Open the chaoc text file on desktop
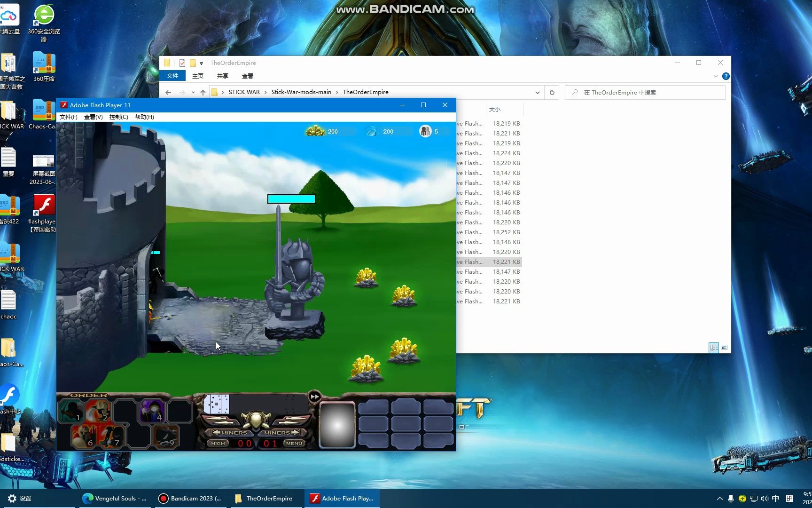This screenshot has height=508, width=812. pyautogui.click(x=8, y=305)
